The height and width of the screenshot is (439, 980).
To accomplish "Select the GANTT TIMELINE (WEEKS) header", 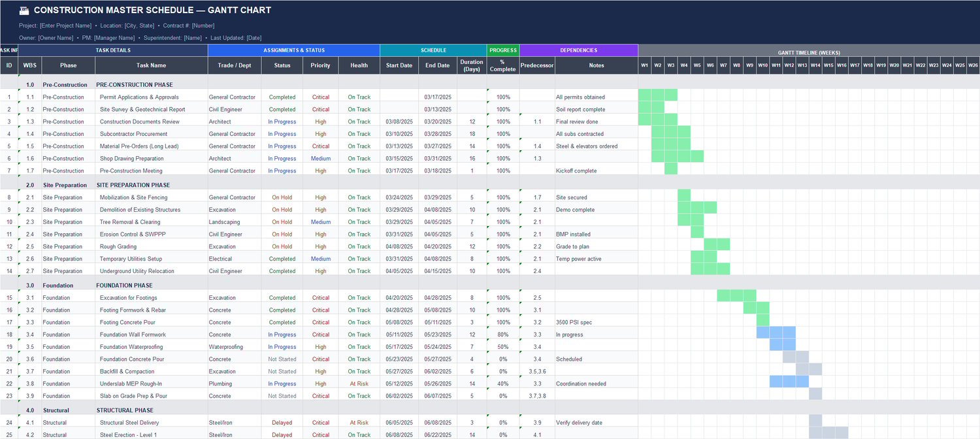I will click(809, 52).
